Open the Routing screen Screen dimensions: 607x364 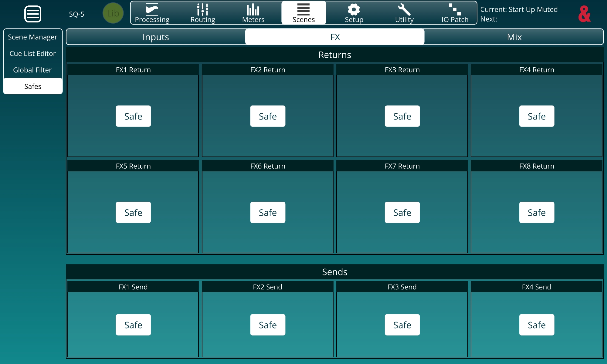point(203,13)
